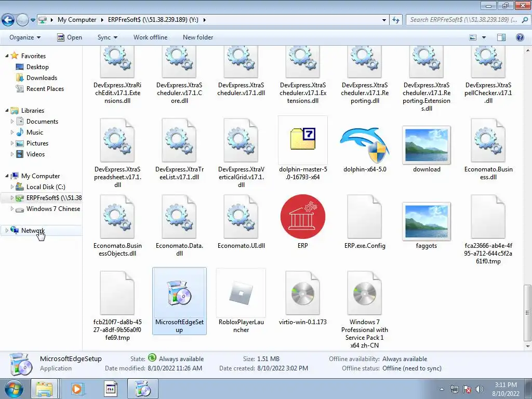Collapse the My Computer tree section

pyautogui.click(x=7, y=176)
